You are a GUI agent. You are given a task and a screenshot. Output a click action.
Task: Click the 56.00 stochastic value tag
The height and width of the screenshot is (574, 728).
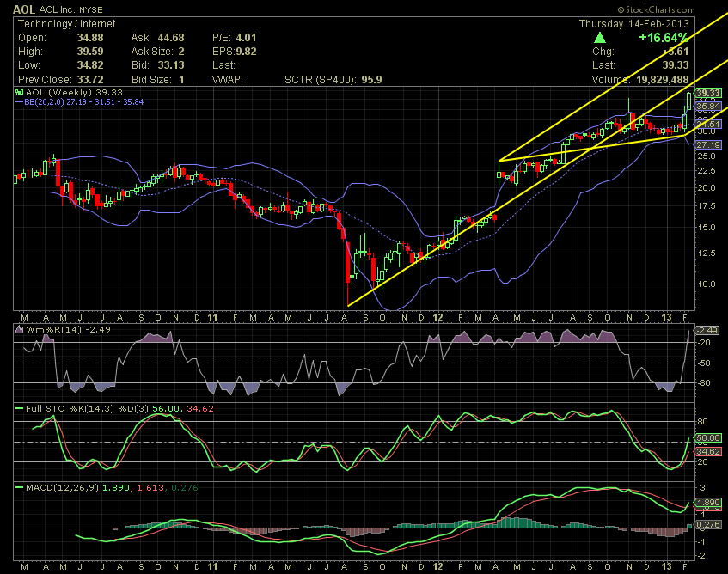(707, 437)
